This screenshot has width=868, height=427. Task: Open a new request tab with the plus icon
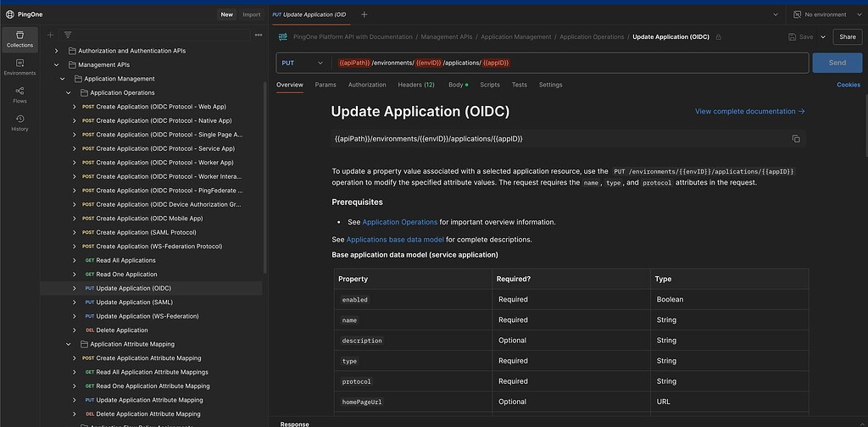(x=364, y=14)
